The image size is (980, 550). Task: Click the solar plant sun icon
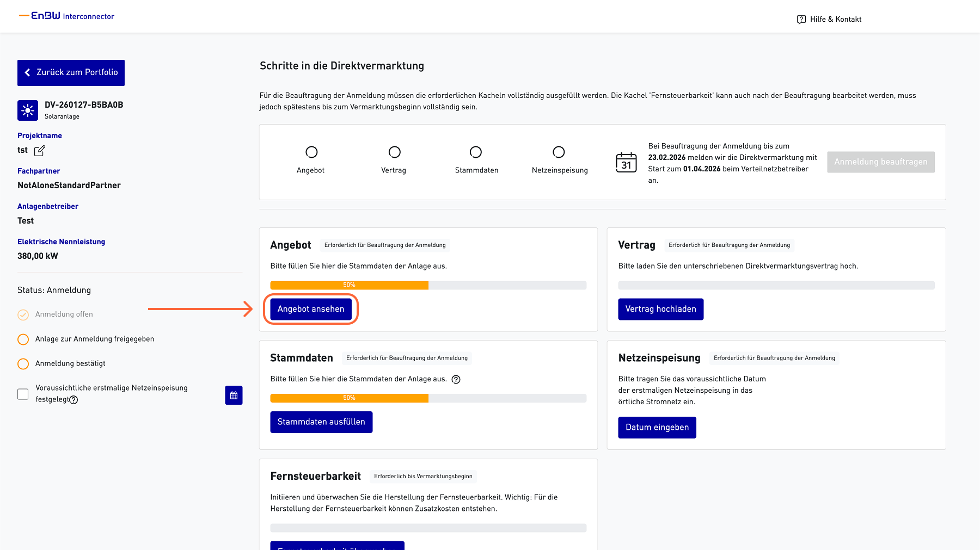pos(28,110)
